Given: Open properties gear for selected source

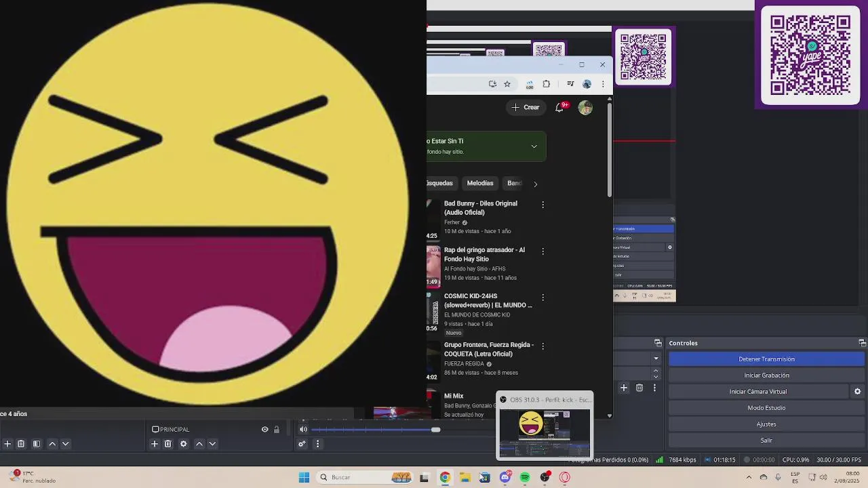Looking at the screenshot, I should (183, 444).
